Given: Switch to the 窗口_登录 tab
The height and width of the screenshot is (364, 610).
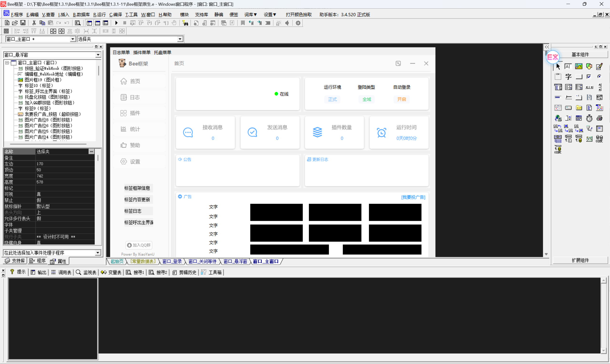Looking at the screenshot, I should 172,262.
